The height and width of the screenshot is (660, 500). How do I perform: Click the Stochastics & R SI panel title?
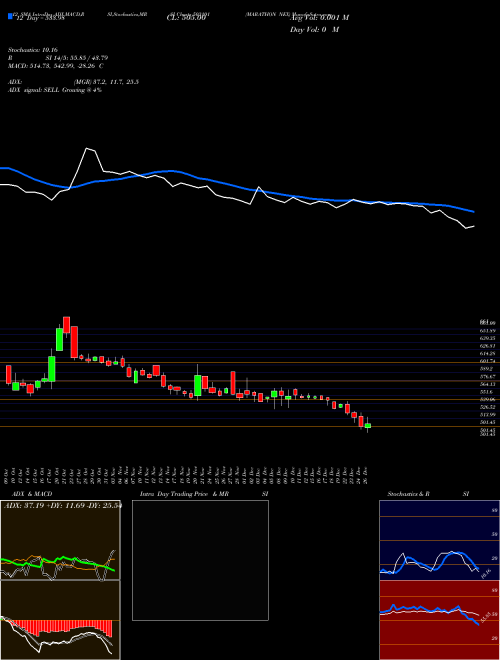click(428, 494)
